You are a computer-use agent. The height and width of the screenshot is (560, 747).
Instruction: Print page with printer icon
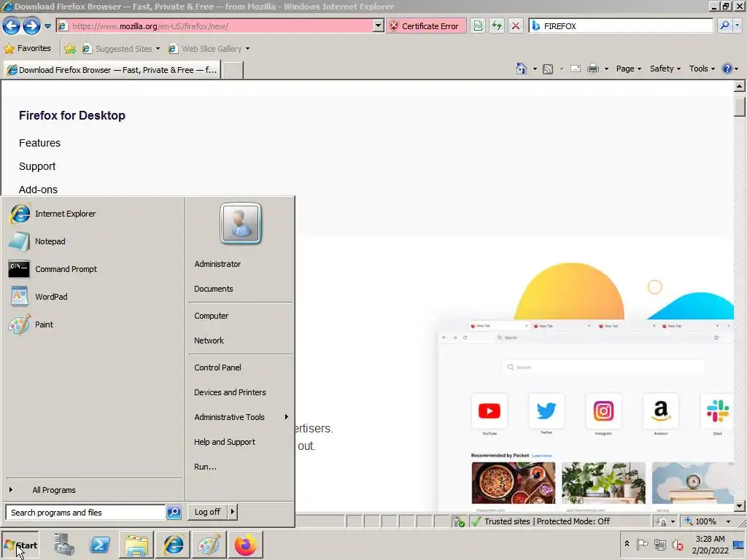pyautogui.click(x=593, y=69)
